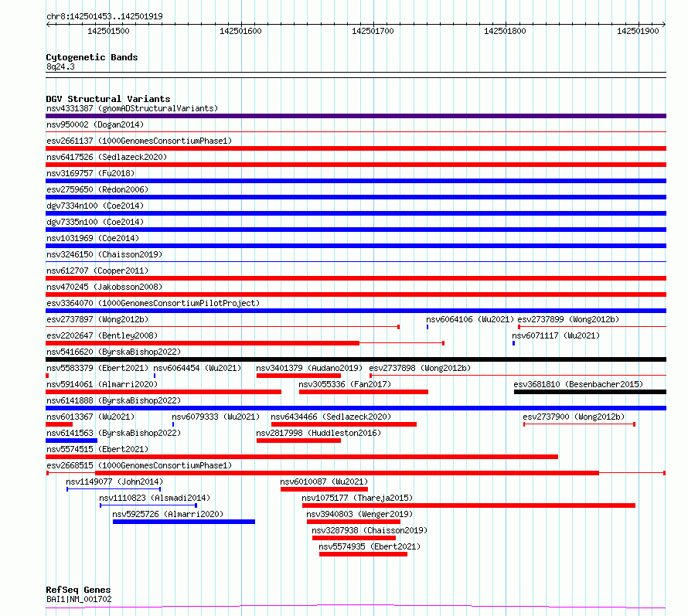Click the black bar of esv3681810
This screenshot has width=688, height=616.
tap(590, 392)
